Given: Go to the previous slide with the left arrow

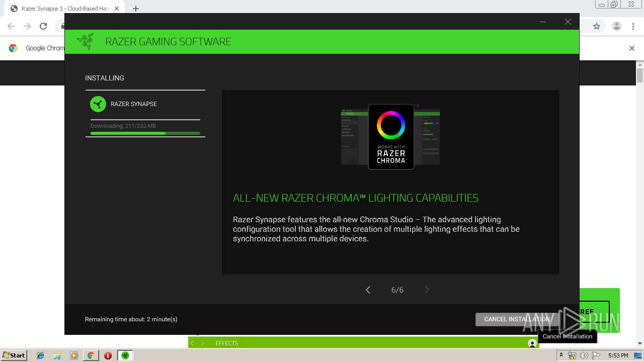Looking at the screenshot, I should (368, 290).
